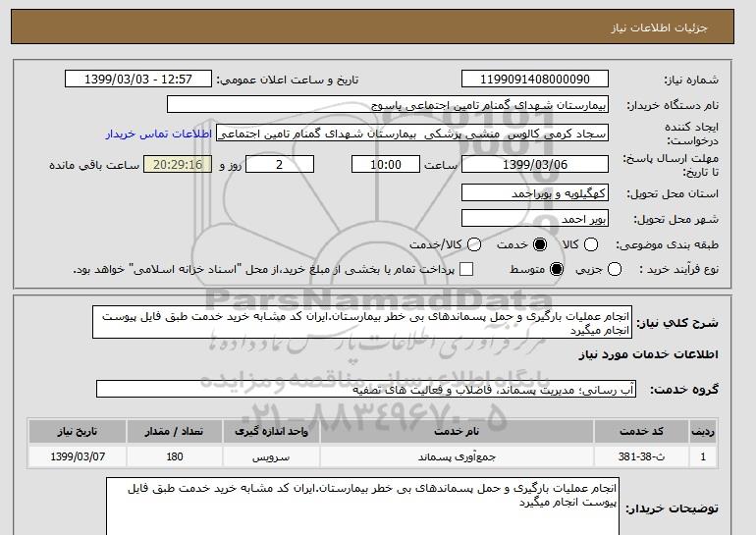Click the deadline time field 10:00

coord(386,164)
